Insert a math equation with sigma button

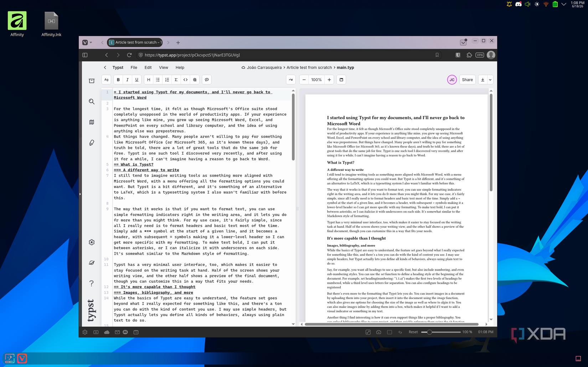coord(176,80)
